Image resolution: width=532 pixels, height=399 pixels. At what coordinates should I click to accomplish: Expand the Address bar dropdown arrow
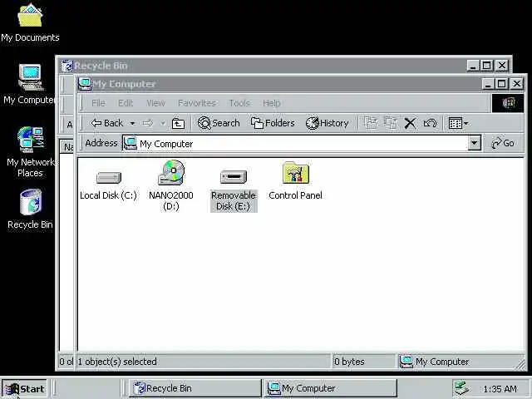point(475,144)
